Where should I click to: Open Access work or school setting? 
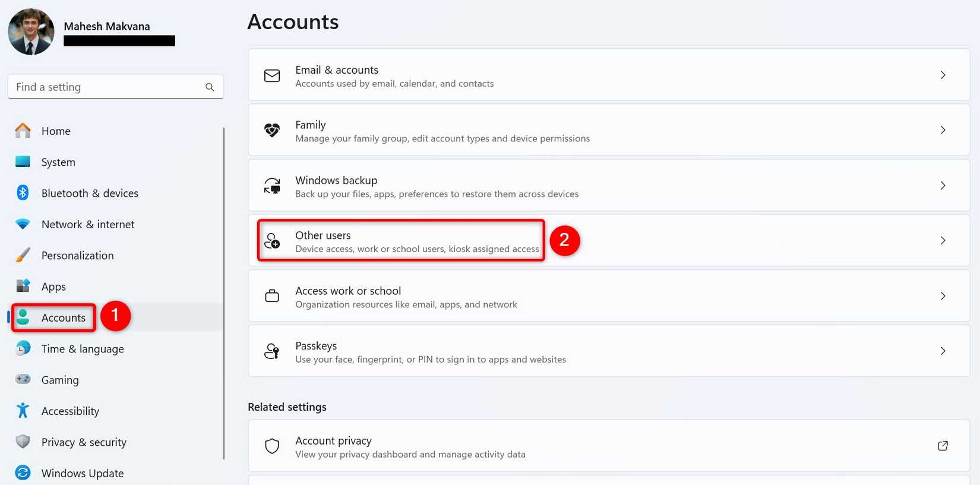[406, 297]
